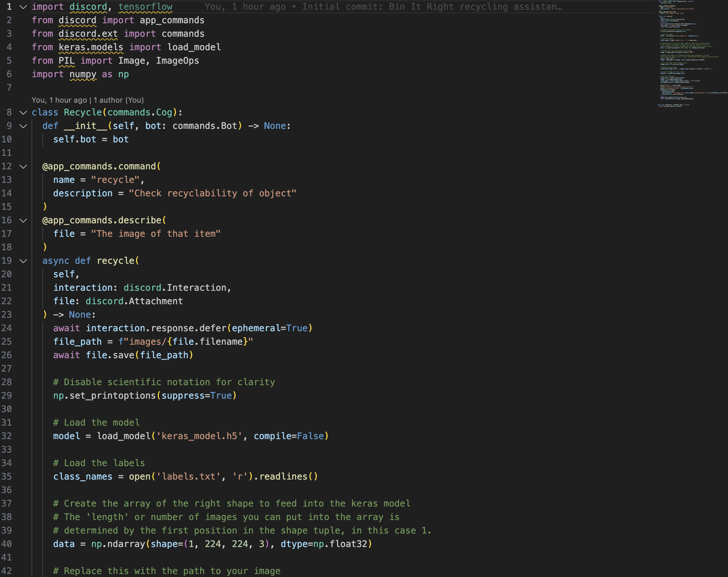Place cursor in "Check recyclability of object" string

click(212, 193)
